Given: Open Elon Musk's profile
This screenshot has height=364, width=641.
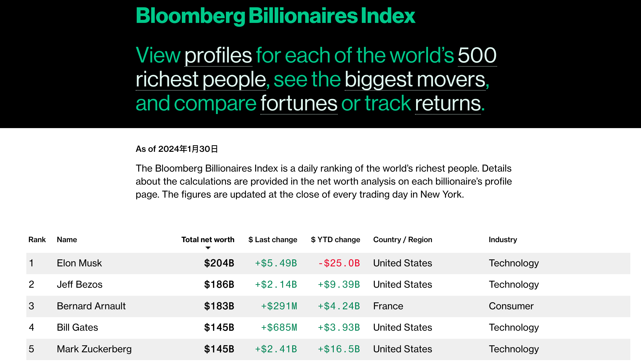Looking at the screenshot, I should pos(79,263).
